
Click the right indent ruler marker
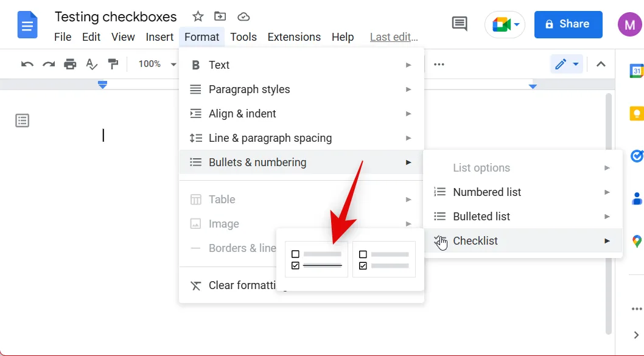[x=533, y=86]
